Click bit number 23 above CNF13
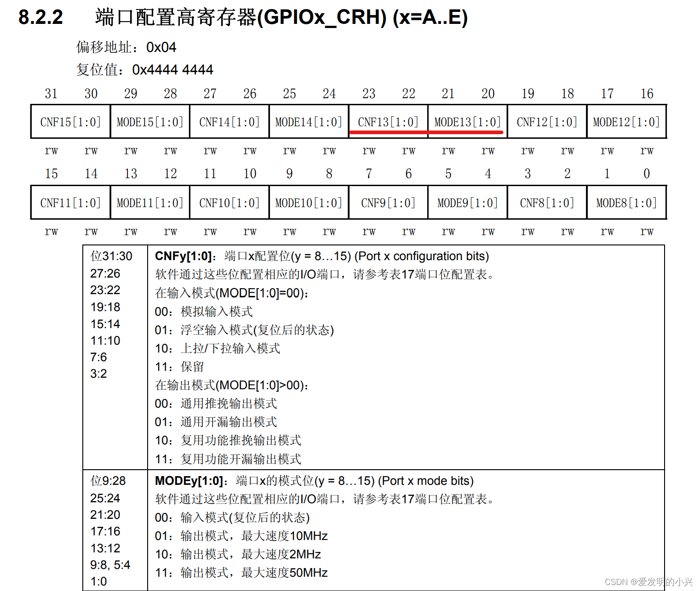 tap(369, 94)
